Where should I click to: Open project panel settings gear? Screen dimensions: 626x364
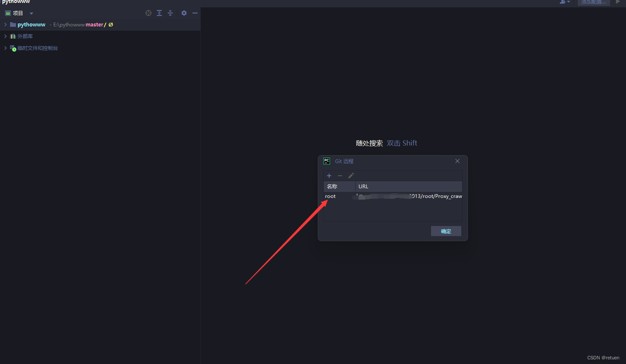pos(184,13)
